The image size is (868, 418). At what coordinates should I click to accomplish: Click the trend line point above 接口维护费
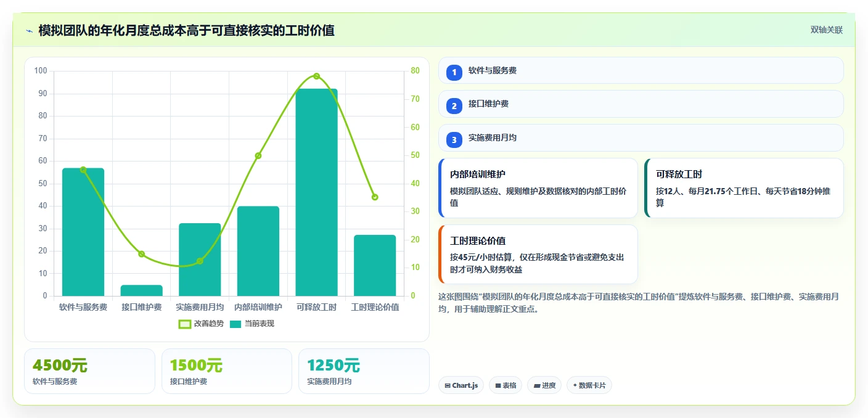pos(142,254)
